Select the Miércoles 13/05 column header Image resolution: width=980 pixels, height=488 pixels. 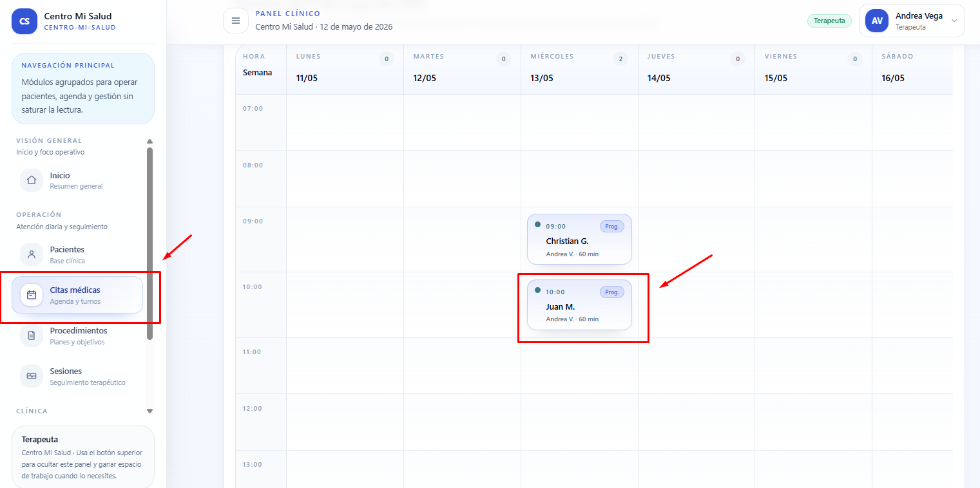point(579,70)
